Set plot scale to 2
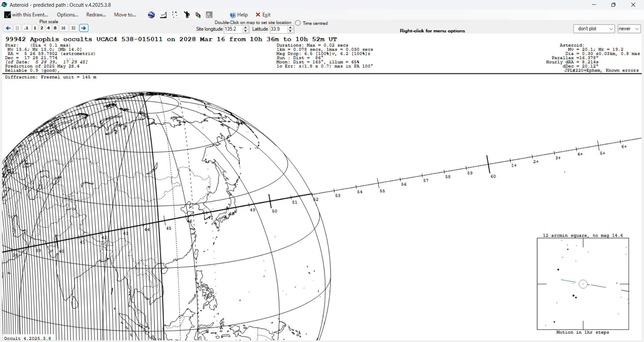The image size is (644, 342). (42, 28)
